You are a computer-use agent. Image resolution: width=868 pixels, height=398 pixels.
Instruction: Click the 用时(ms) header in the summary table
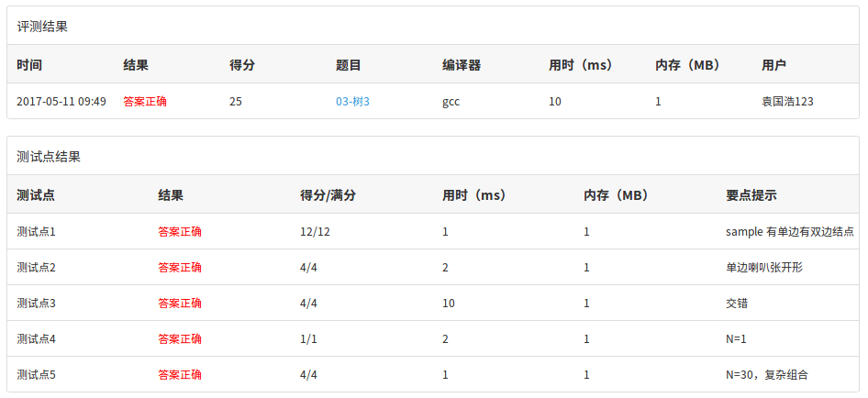(x=583, y=65)
